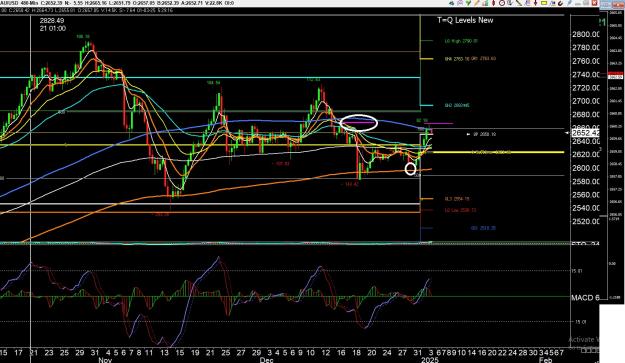625x363 pixels.
Task: Click the red X icon in toolbar
Action: click(x=594, y=3)
